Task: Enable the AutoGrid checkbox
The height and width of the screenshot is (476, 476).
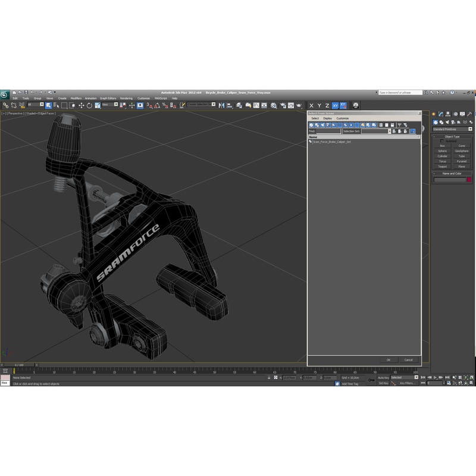Action: [x=441, y=141]
